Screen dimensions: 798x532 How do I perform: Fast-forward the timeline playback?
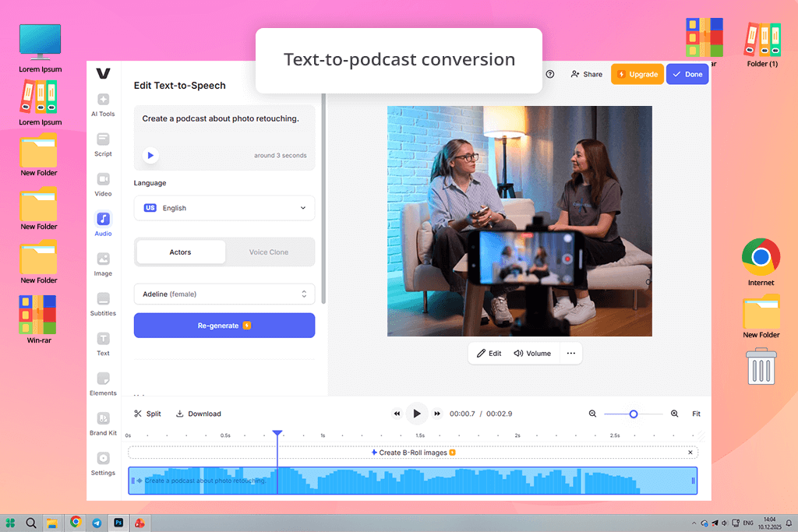point(437,414)
